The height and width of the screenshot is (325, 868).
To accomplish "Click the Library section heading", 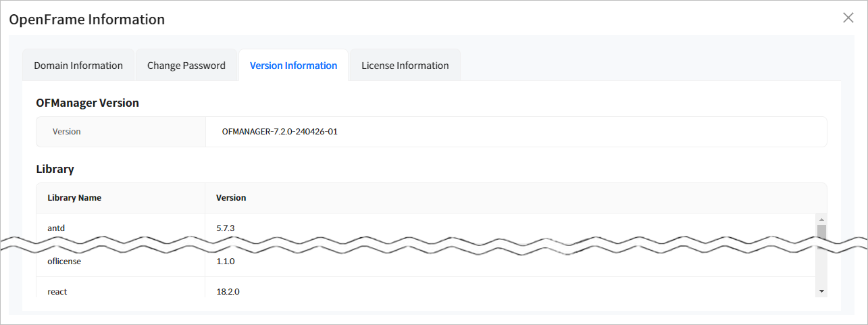I will pyautogui.click(x=55, y=169).
